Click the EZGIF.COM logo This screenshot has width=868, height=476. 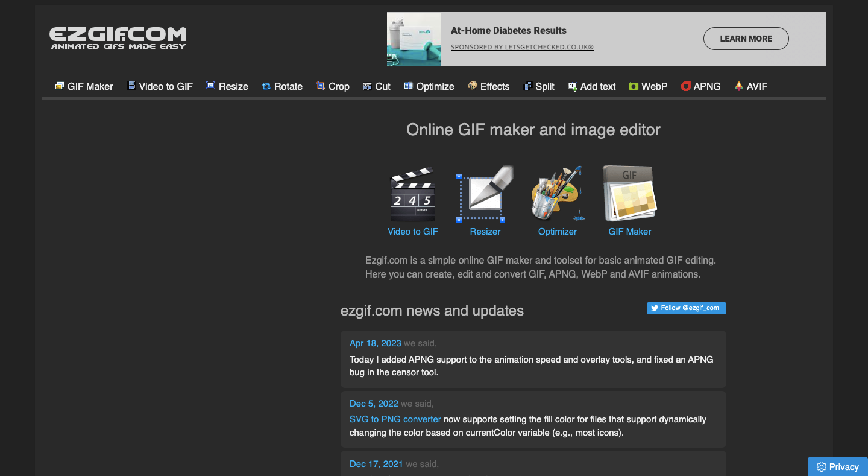118,37
